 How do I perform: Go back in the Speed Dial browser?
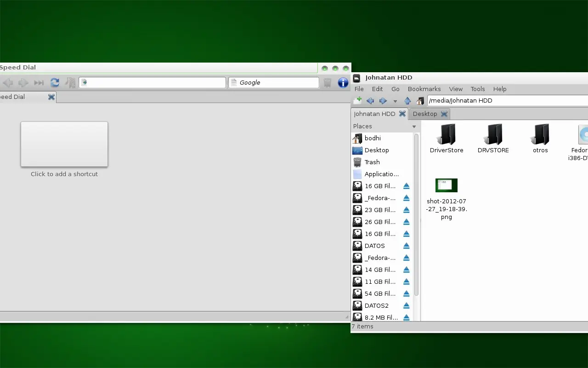click(x=8, y=83)
